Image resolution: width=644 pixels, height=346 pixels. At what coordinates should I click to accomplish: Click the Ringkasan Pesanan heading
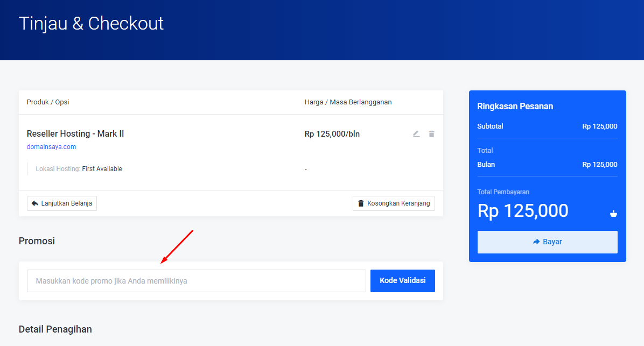515,107
